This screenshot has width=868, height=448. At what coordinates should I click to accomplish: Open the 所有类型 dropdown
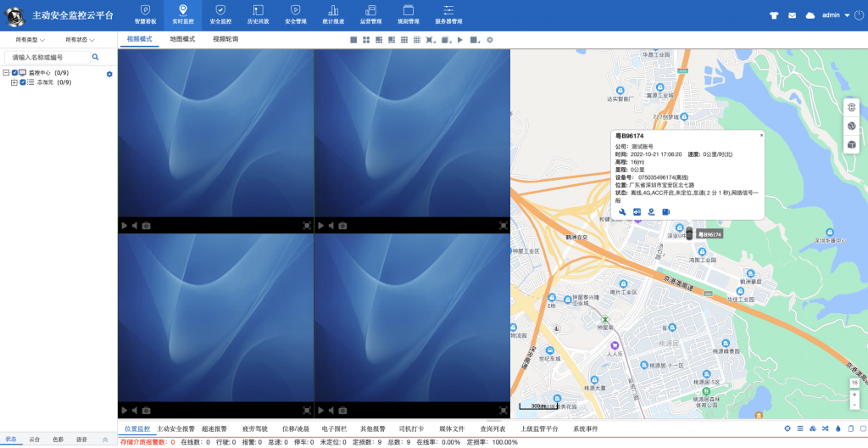[x=30, y=40]
